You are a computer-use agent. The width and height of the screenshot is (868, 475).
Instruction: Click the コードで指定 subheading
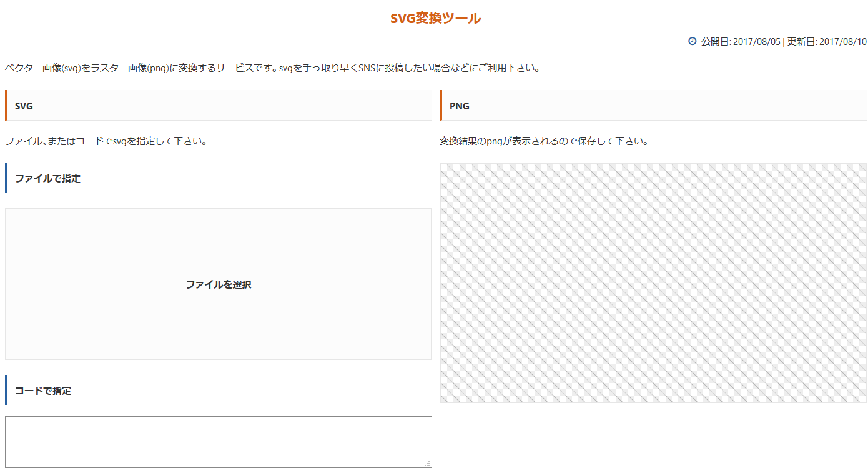pyautogui.click(x=43, y=391)
